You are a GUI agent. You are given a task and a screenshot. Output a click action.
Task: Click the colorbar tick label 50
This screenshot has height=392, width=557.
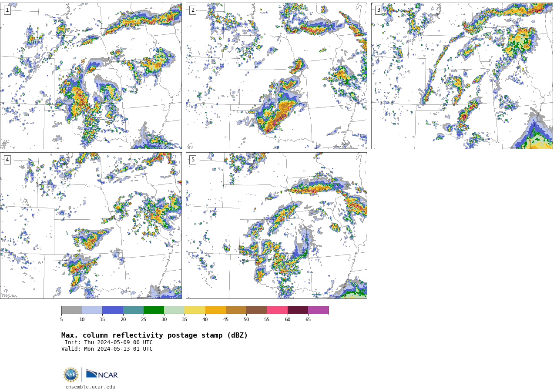pyautogui.click(x=246, y=320)
